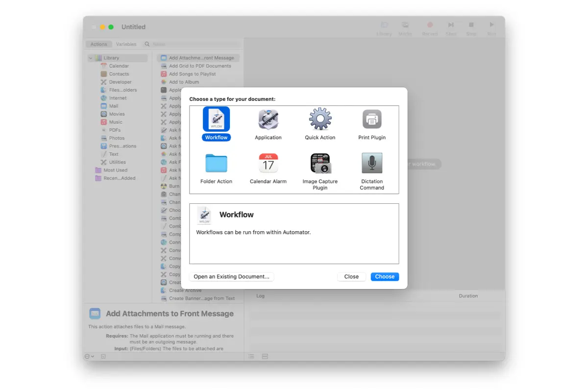Viewport: 588px width, 392px height.
Task: Collapse the Library tree chevron
Action: pyautogui.click(x=91, y=58)
